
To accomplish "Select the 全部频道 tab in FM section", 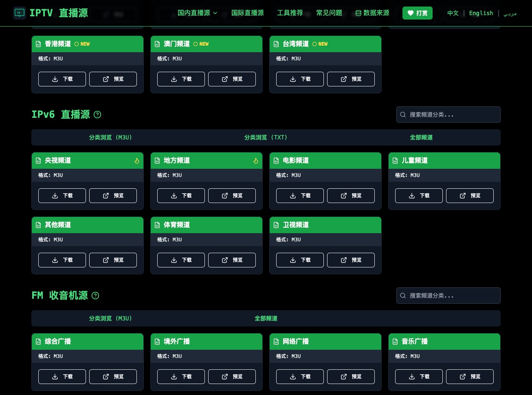I will [266, 318].
